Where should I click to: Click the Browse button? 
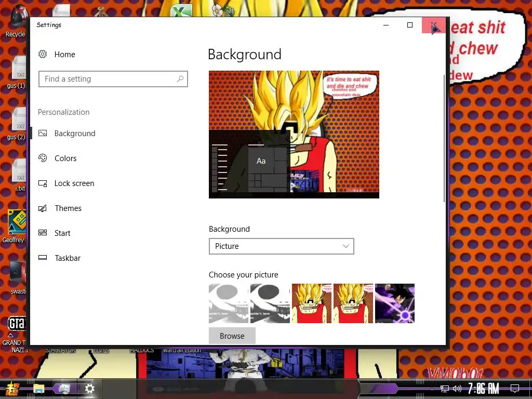point(232,336)
